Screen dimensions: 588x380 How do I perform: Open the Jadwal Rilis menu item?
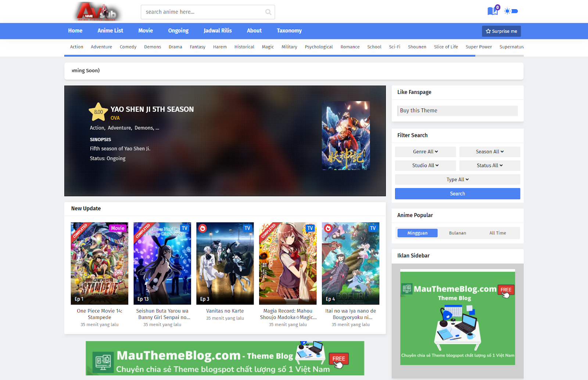(x=218, y=31)
